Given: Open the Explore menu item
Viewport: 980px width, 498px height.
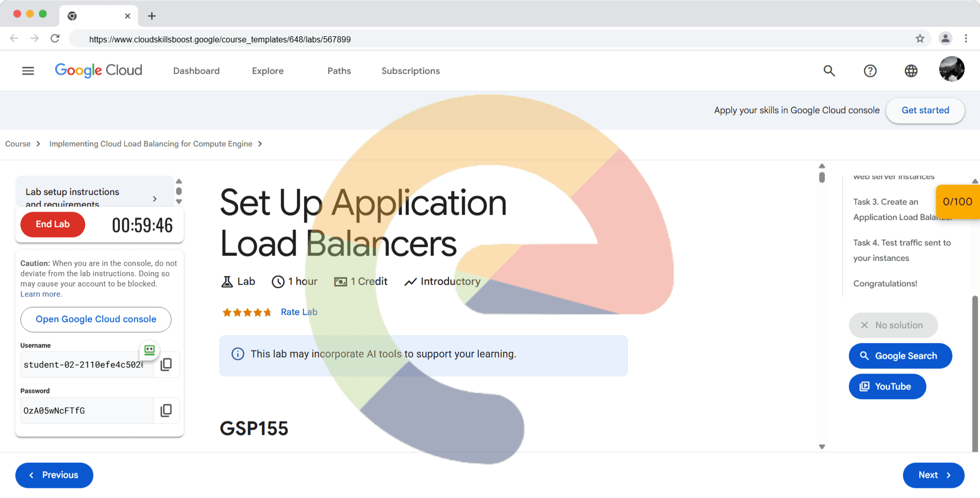Looking at the screenshot, I should [x=268, y=71].
